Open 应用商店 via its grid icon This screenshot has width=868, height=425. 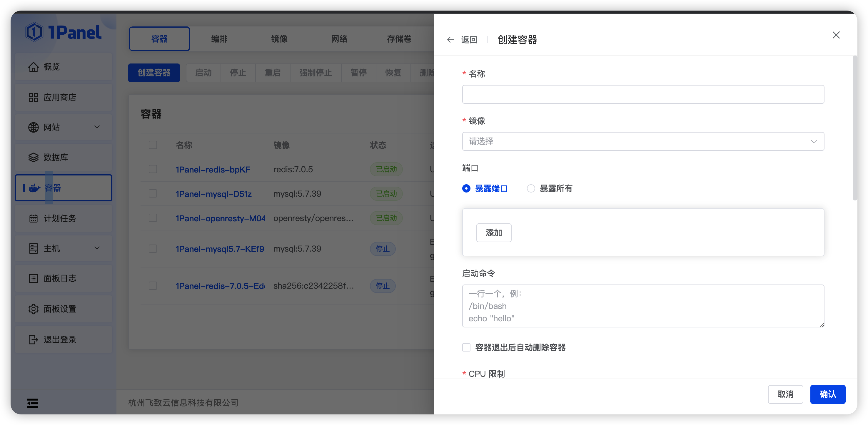(x=33, y=97)
